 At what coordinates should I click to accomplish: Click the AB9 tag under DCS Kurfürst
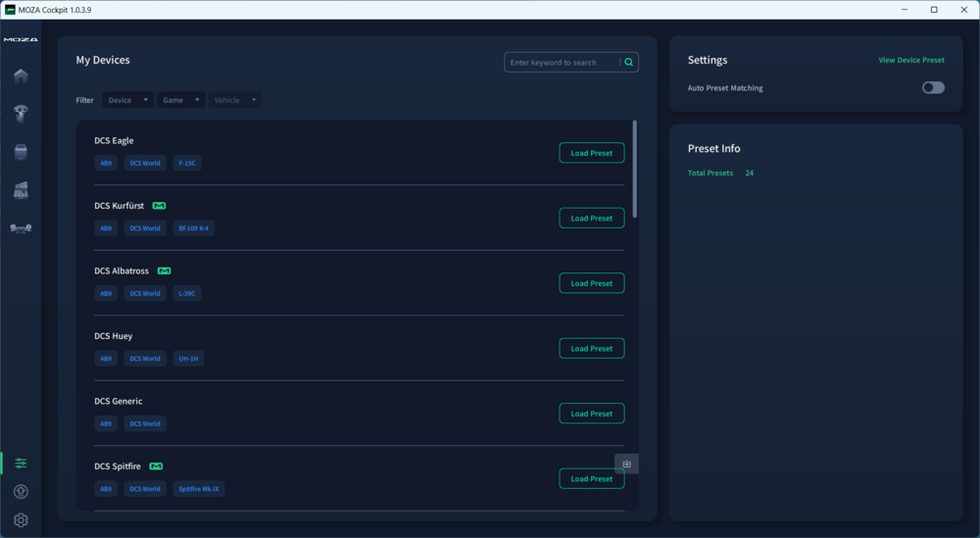pos(106,228)
